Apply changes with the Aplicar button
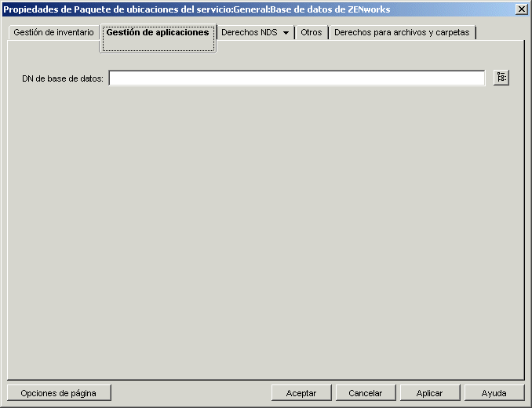 (429, 393)
